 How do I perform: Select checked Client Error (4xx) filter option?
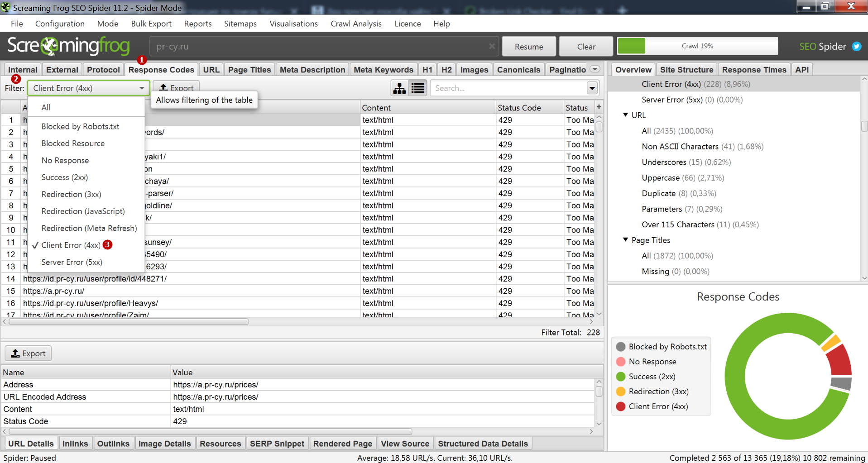71,245
